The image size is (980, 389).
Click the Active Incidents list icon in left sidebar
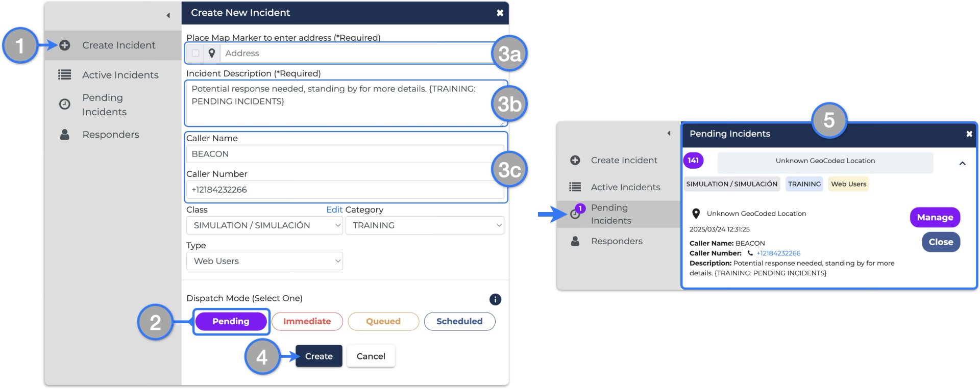click(x=65, y=75)
